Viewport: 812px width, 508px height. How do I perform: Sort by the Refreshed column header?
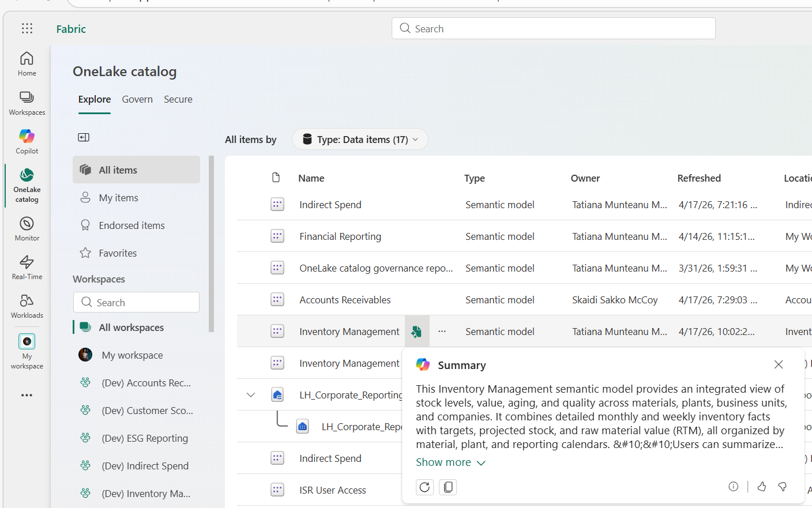click(x=699, y=178)
